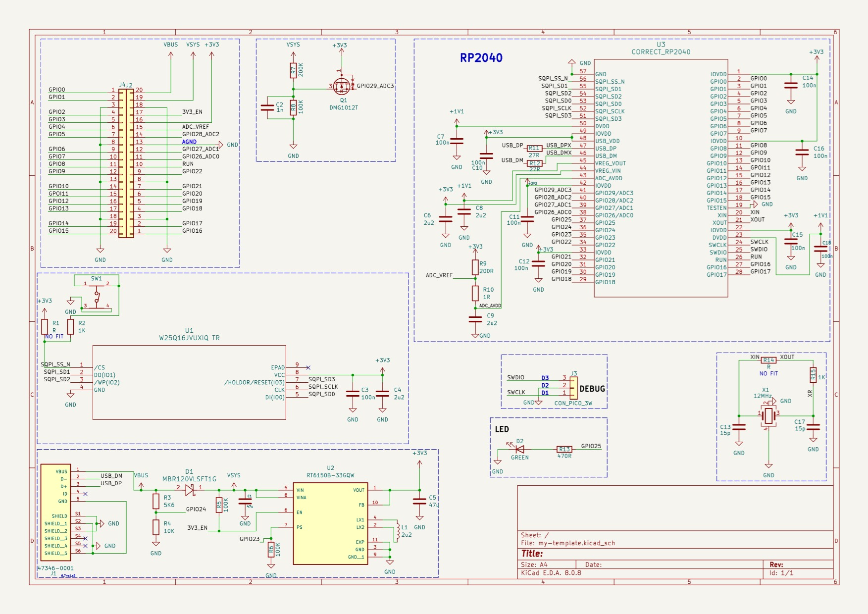The height and width of the screenshot is (614, 868).
Task: Select resistor R7 200K symbol
Action: click(x=293, y=70)
